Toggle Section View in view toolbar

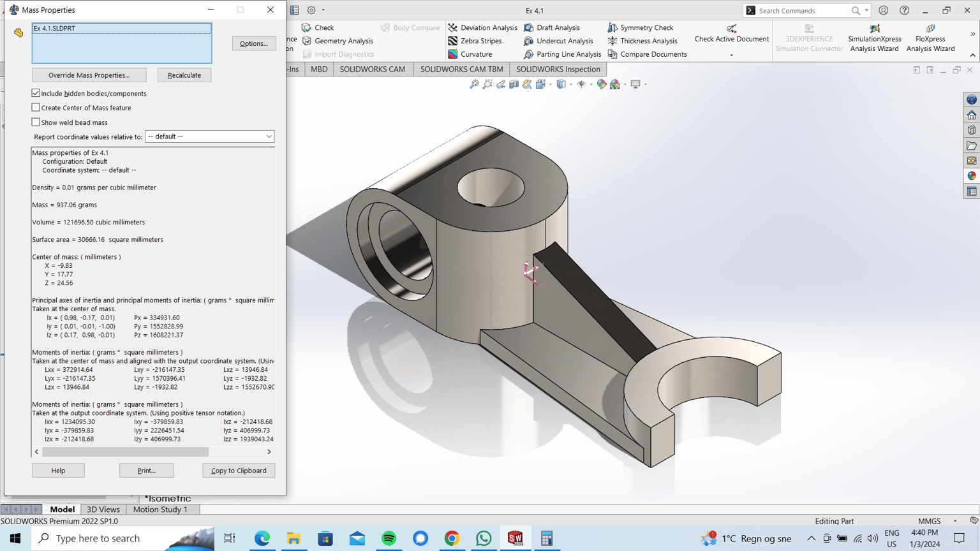tap(514, 84)
